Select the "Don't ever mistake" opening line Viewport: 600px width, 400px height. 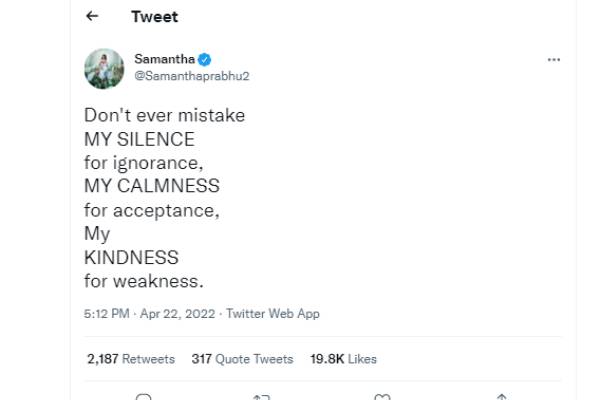[x=164, y=115]
